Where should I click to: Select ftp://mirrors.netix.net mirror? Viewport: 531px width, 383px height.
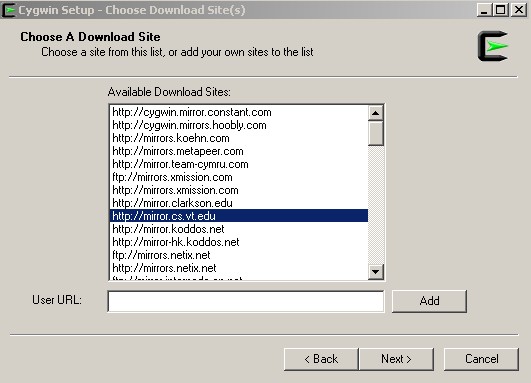239,255
